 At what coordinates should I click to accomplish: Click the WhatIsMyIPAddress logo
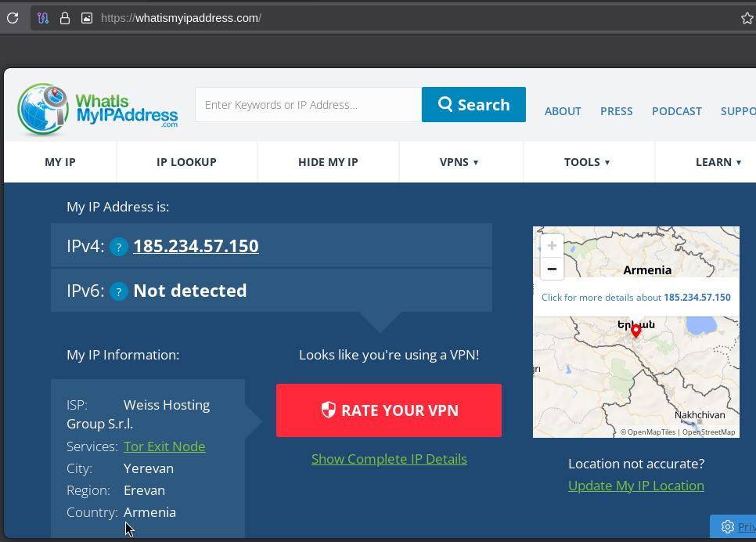[x=98, y=109]
